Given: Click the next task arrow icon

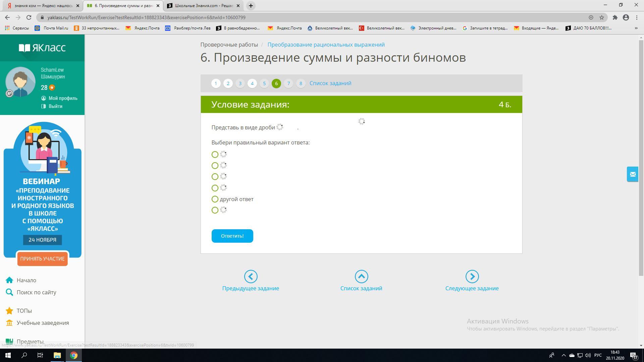Looking at the screenshot, I should [472, 277].
